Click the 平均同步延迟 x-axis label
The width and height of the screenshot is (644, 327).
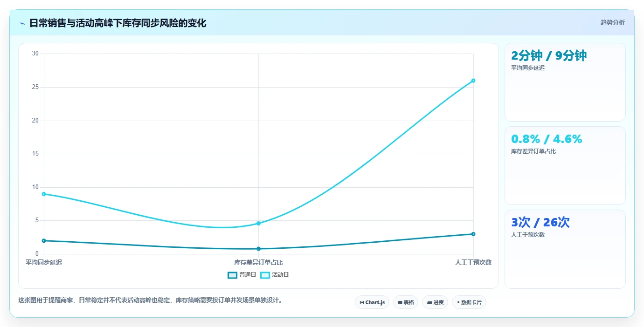pos(44,262)
